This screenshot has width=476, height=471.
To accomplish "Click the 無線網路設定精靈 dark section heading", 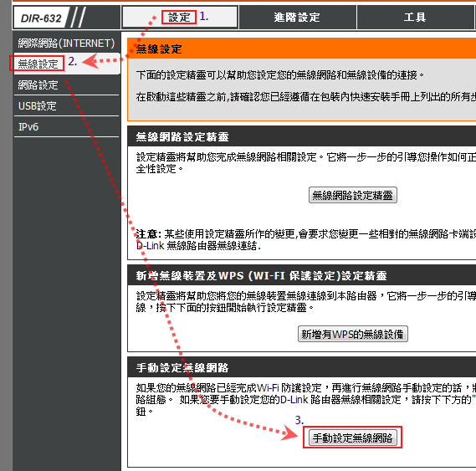I will 182,137.
